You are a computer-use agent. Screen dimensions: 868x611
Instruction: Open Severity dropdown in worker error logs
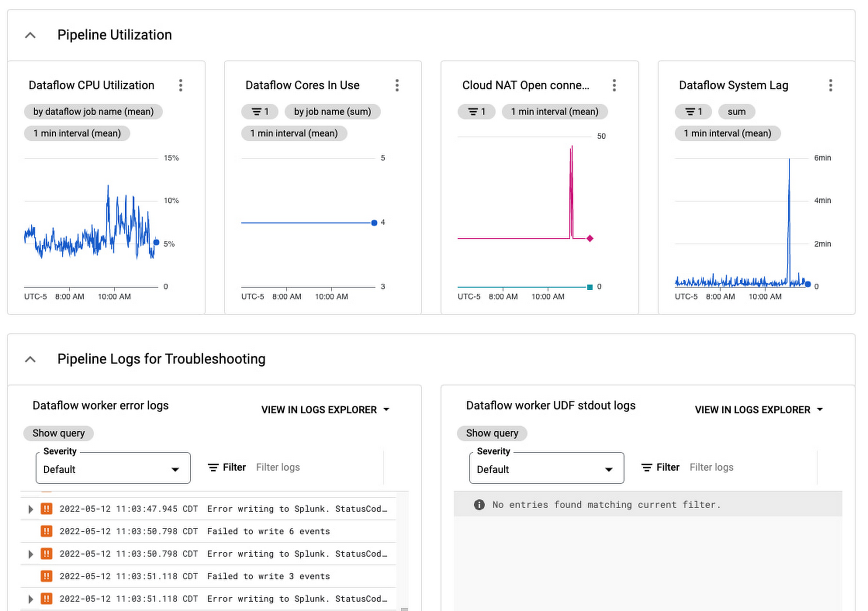(x=113, y=468)
